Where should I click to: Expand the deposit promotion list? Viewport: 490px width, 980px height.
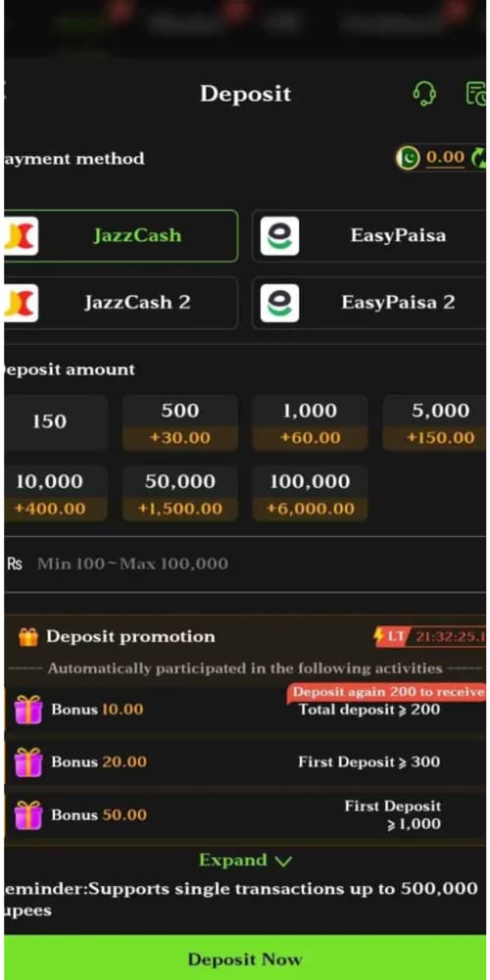click(245, 860)
